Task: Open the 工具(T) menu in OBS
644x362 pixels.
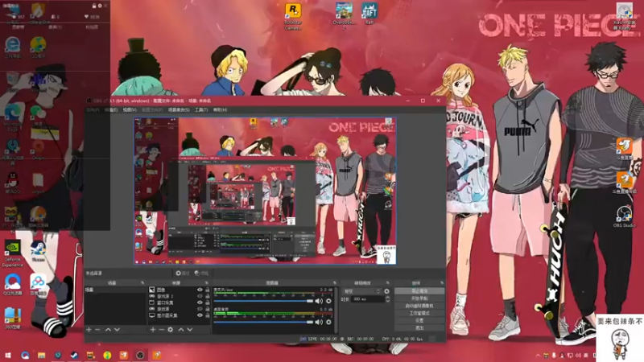Action: click(x=201, y=110)
